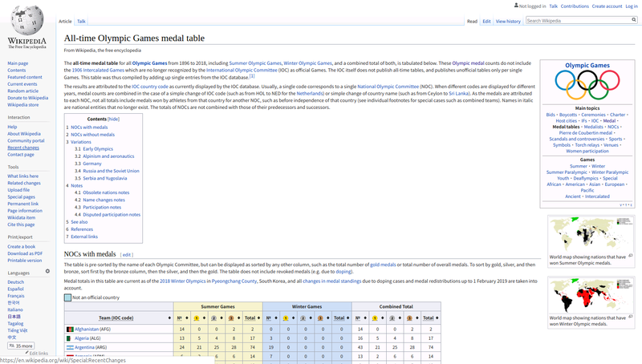Jump to NOCs with medals in contents
Screen dimensions: 642x364
click(x=89, y=127)
